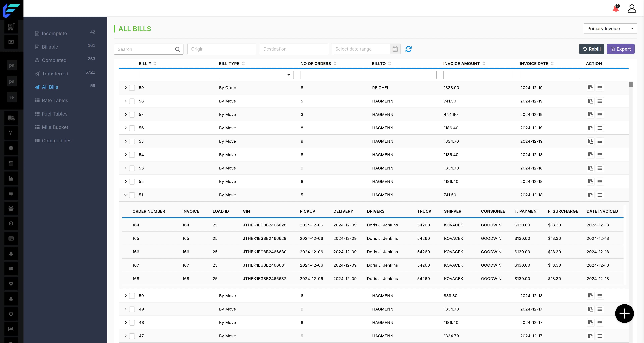Click the refresh icon beside the date range
This screenshot has height=343, width=644.
(x=409, y=49)
